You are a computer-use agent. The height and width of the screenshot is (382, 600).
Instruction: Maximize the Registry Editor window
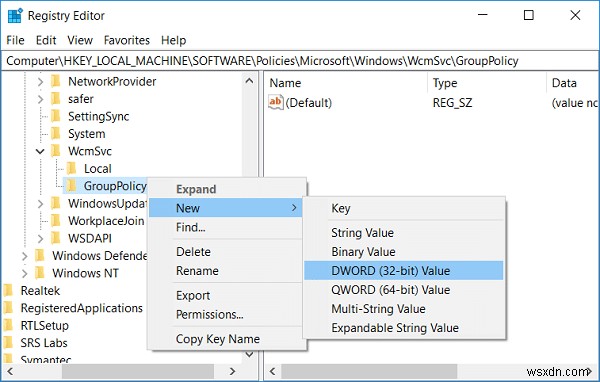[x=528, y=15]
